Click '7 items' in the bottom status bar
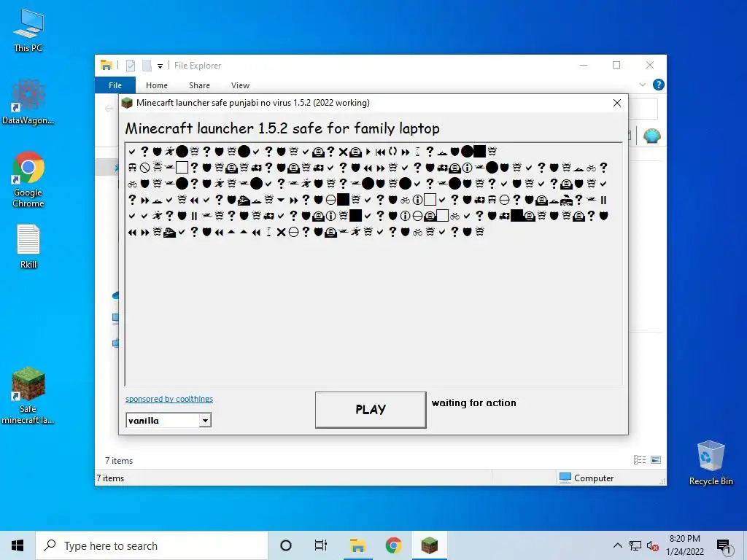 [x=110, y=478]
